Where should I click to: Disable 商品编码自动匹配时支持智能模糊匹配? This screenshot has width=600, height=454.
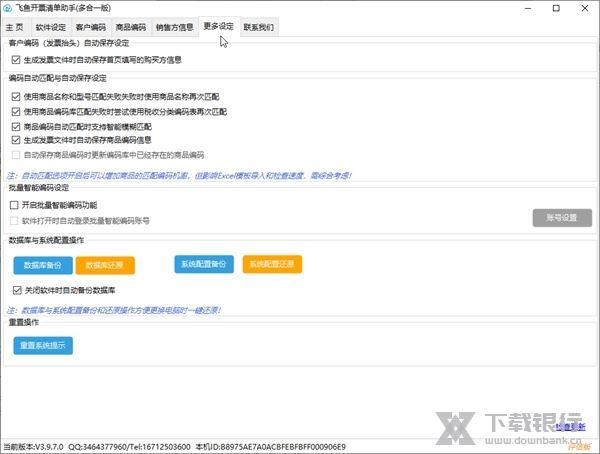click(x=16, y=126)
